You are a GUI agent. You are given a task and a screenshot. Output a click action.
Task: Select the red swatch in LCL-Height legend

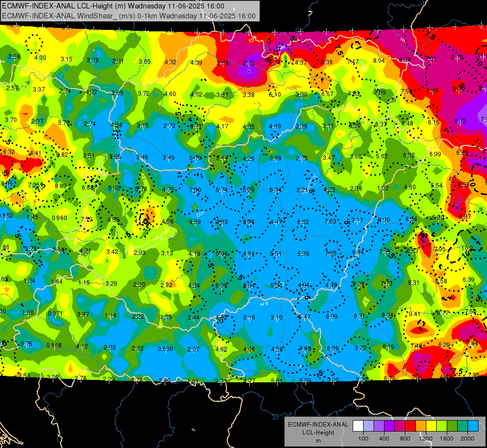pos(410,426)
